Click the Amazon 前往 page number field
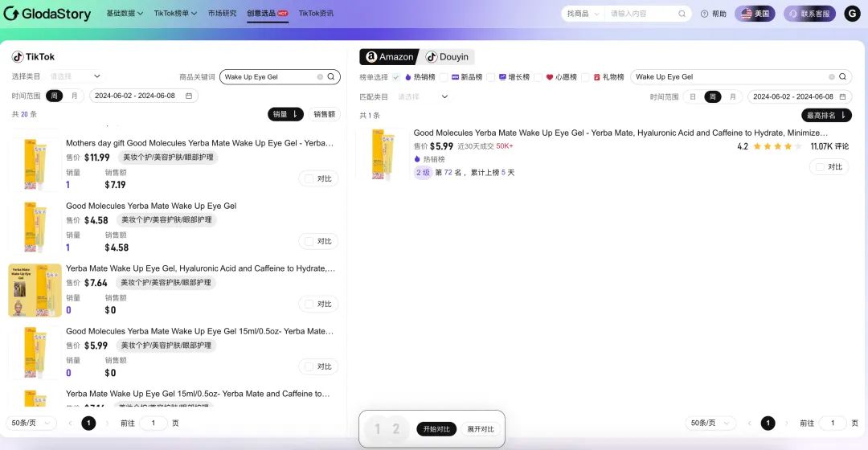The height and width of the screenshot is (450, 868). [833, 423]
